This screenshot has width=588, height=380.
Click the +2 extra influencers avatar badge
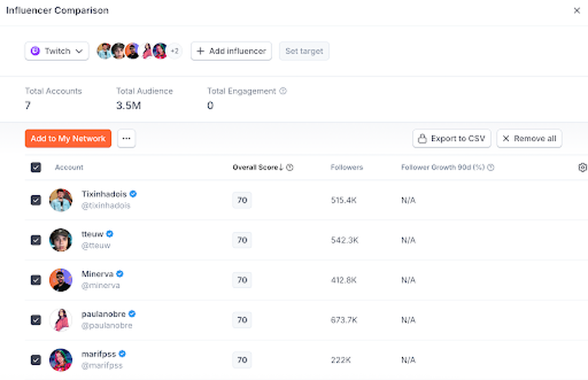click(175, 51)
